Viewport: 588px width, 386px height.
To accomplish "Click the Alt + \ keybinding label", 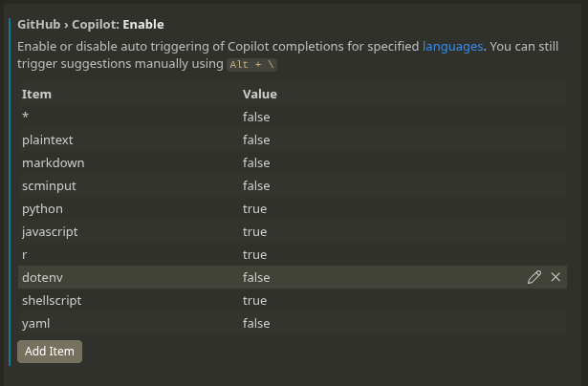I will click(x=252, y=64).
